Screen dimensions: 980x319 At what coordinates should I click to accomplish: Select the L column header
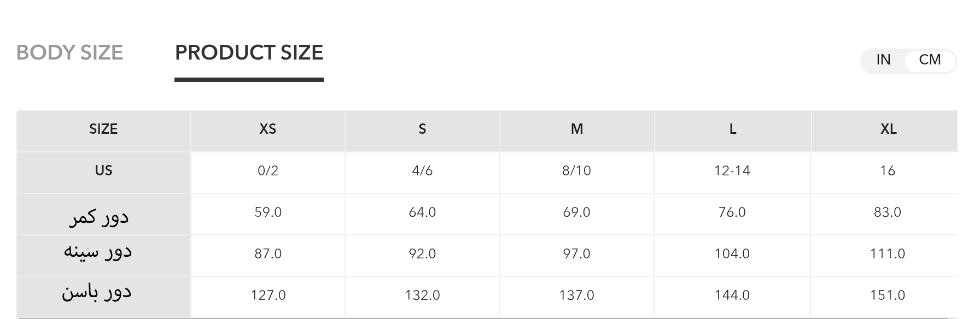click(x=732, y=129)
